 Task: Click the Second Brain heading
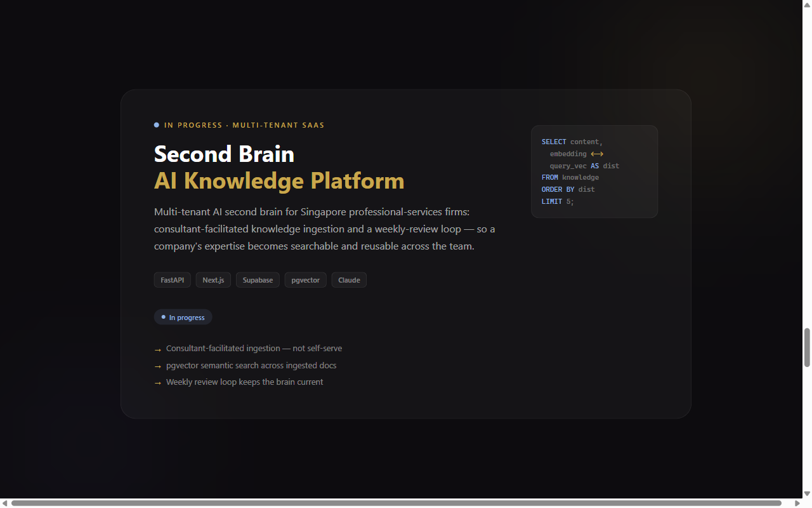pyautogui.click(x=225, y=154)
